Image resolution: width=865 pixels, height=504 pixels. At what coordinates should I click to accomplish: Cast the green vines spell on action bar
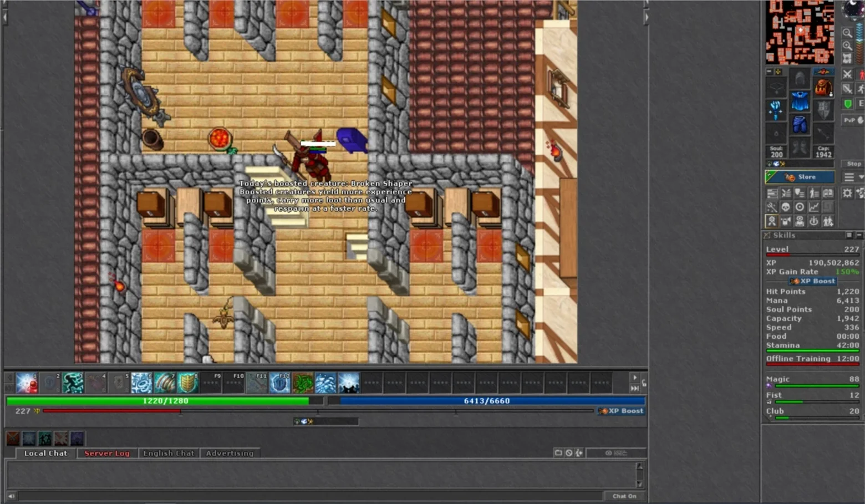click(303, 383)
